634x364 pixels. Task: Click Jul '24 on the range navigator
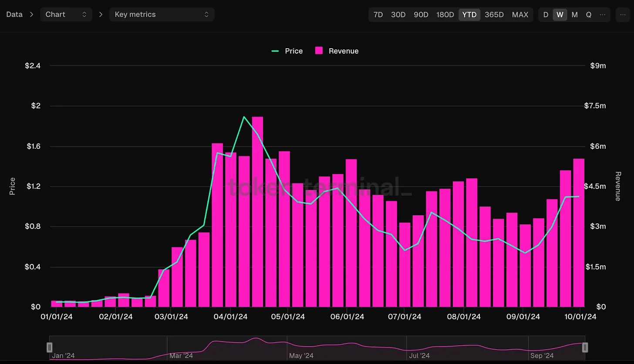(420, 356)
